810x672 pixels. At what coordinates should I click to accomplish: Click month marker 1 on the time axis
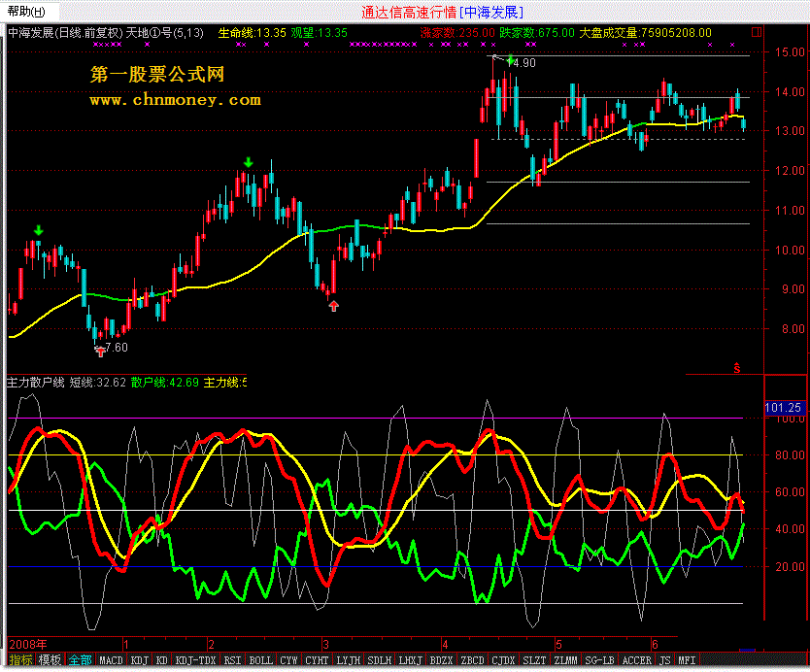click(125, 645)
